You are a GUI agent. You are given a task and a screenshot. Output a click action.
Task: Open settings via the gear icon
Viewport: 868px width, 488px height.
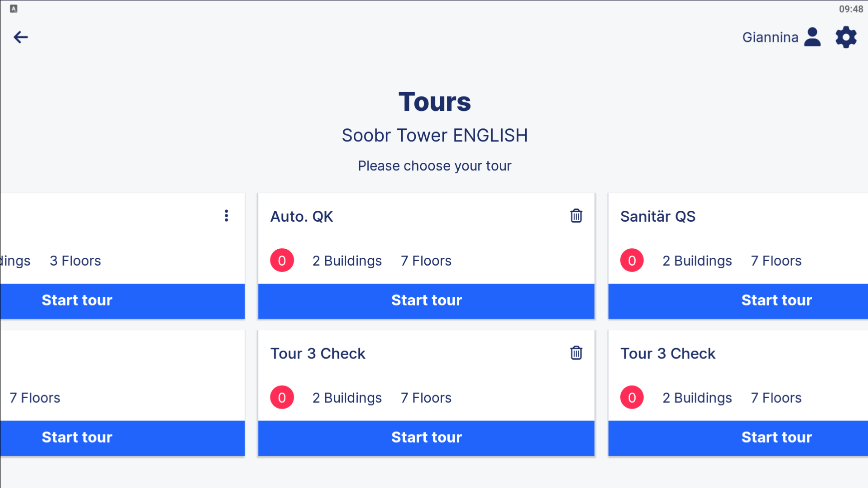coord(846,37)
